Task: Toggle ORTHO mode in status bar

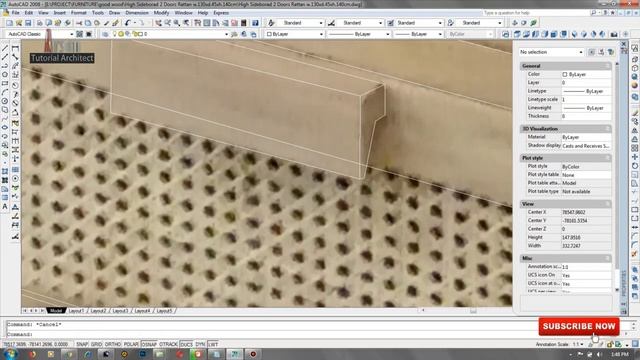Action: click(x=113, y=344)
